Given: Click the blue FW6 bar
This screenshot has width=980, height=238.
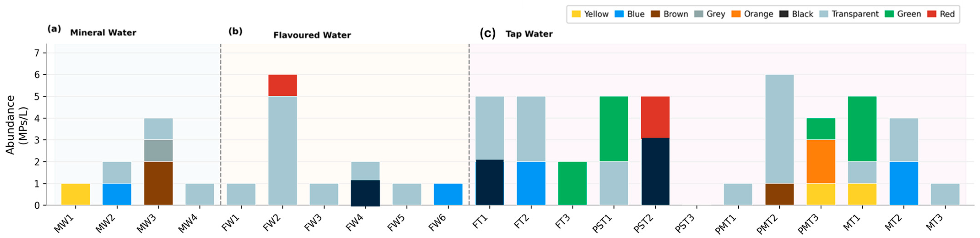Looking at the screenshot, I should click(448, 194).
